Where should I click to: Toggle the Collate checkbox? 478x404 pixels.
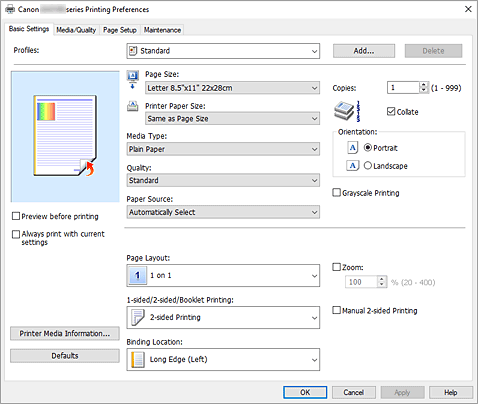click(x=391, y=111)
